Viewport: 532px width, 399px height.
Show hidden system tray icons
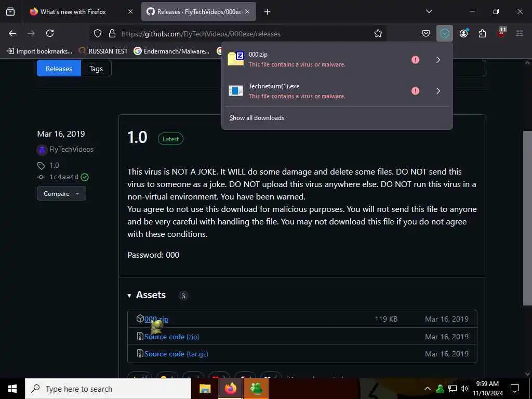pyautogui.click(x=428, y=389)
